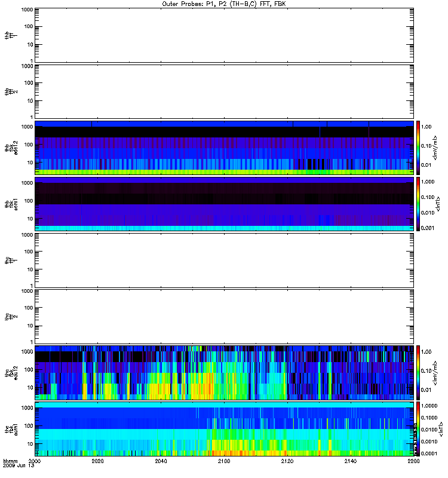Click "0.1000" on the thc scm1 color bar

pos(429,418)
